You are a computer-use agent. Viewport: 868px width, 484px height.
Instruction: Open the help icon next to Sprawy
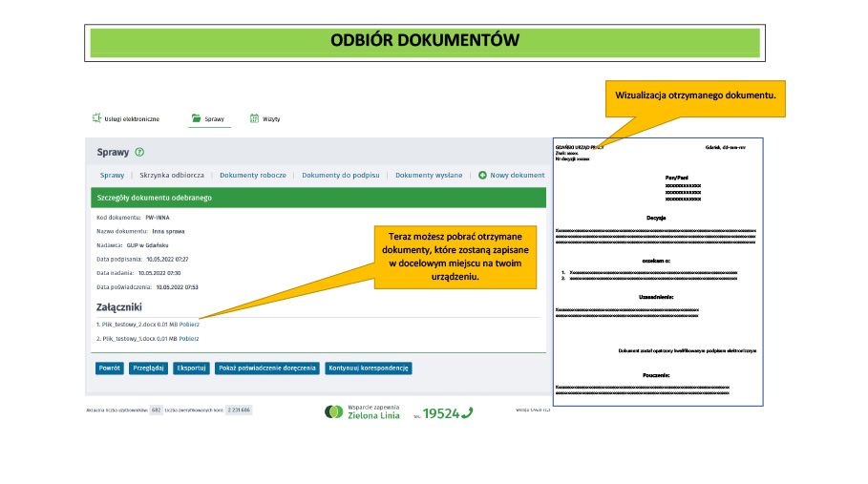pos(139,152)
